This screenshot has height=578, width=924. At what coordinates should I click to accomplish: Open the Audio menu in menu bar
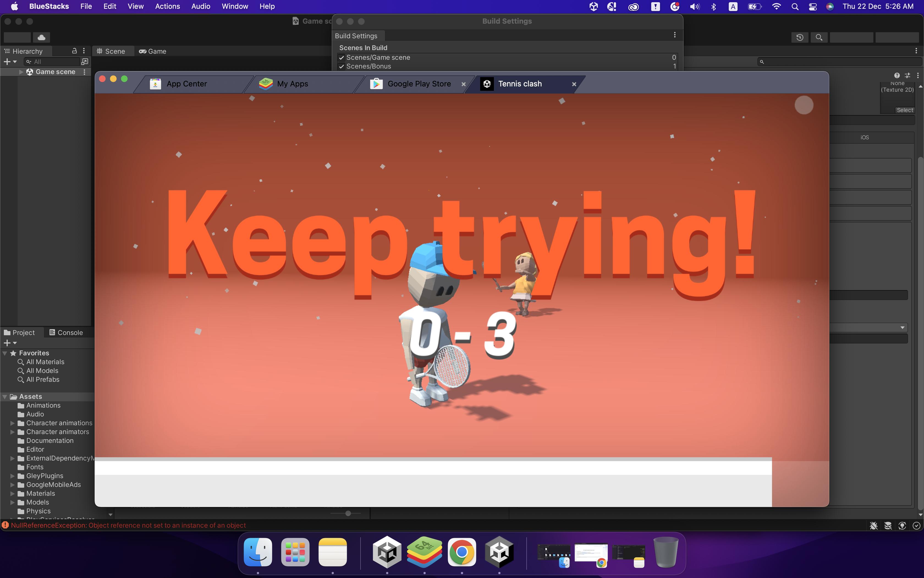[201, 6]
